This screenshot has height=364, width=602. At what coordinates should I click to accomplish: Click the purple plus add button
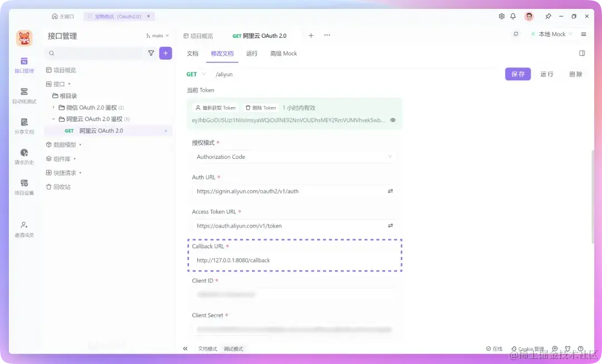click(166, 53)
